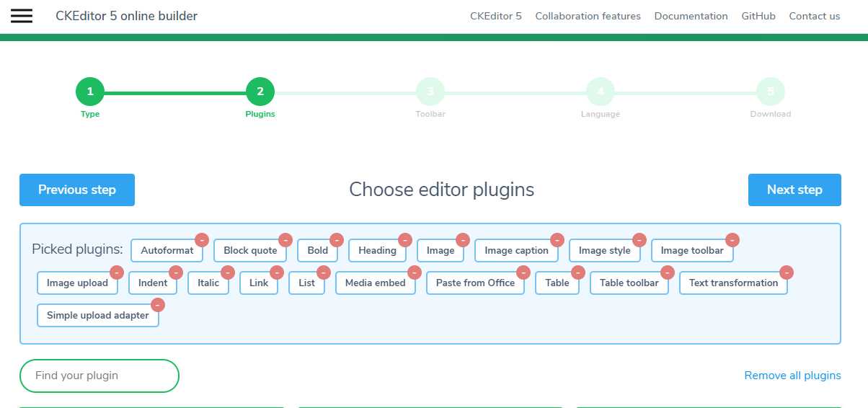Remove the Image toolbar plugin via minus badge
Image resolution: width=868 pixels, height=408 pixels.
point(732,240)
